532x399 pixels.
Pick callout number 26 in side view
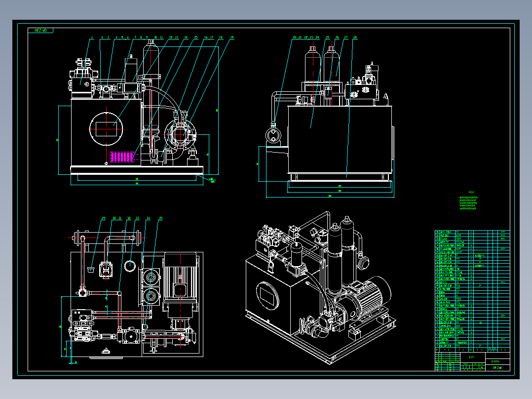coord(337,38)
